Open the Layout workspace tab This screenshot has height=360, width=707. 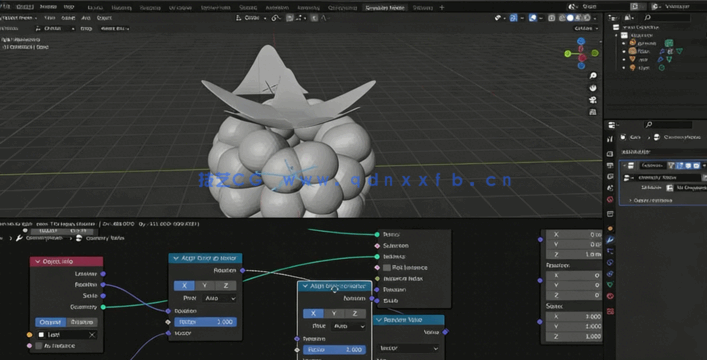pyautogui.click(x=95, y=7)
